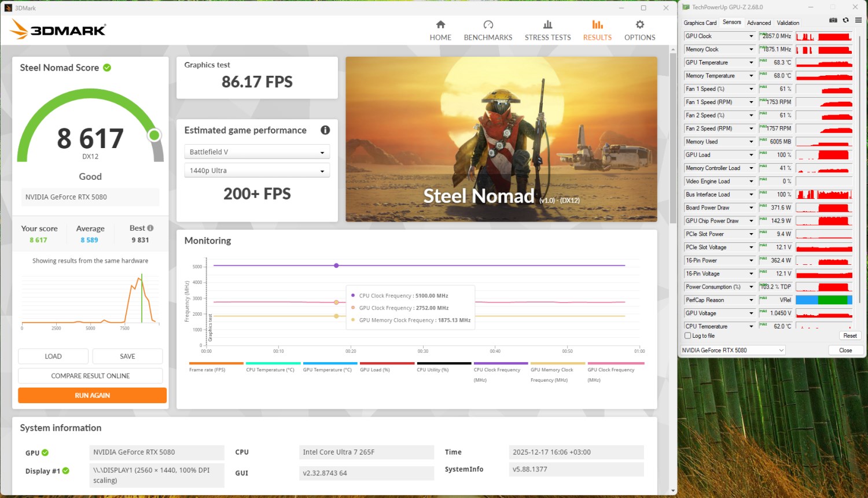Enable the Log to file checkbox
The image size is (868, 498).
pyautogui.click(x=688, y=335)
